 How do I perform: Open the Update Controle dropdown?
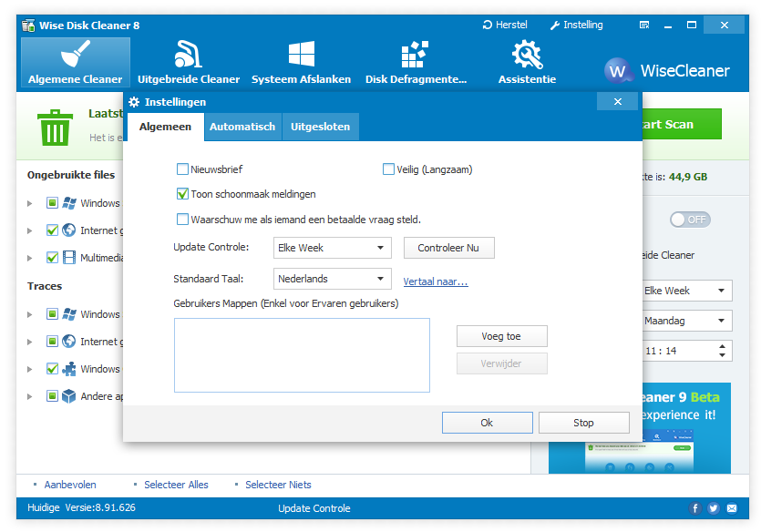pos(333,248)
